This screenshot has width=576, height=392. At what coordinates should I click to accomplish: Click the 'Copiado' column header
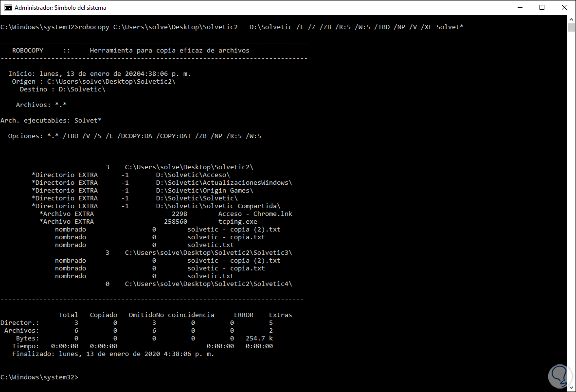104,315
